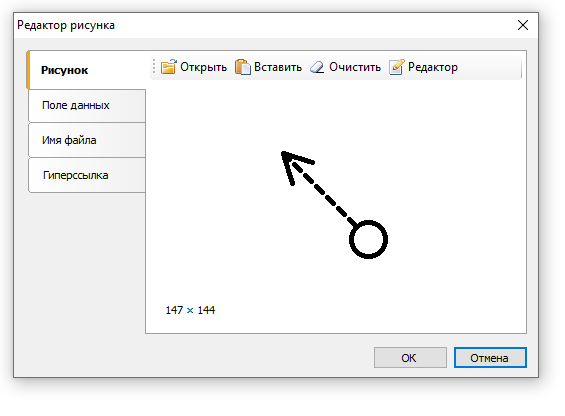Click the open-folder icon in the toolbar
This screenshot has height=416, width=565.
168,67
